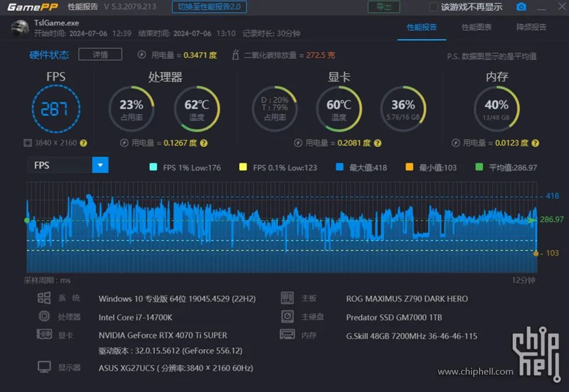Click the FPS 287 circular gauge

56,108
